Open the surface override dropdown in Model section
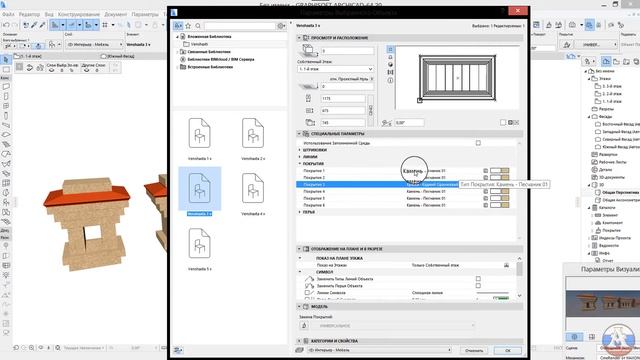 394,326
